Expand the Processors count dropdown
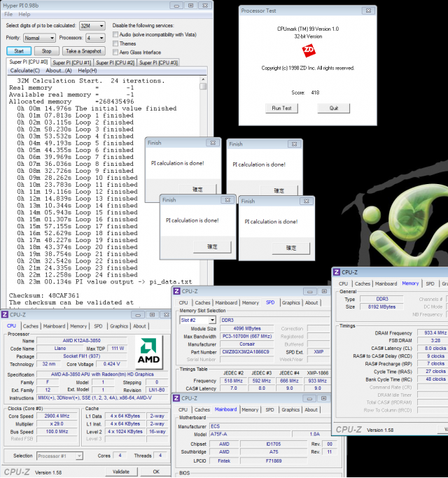 (x=95, y=38)
